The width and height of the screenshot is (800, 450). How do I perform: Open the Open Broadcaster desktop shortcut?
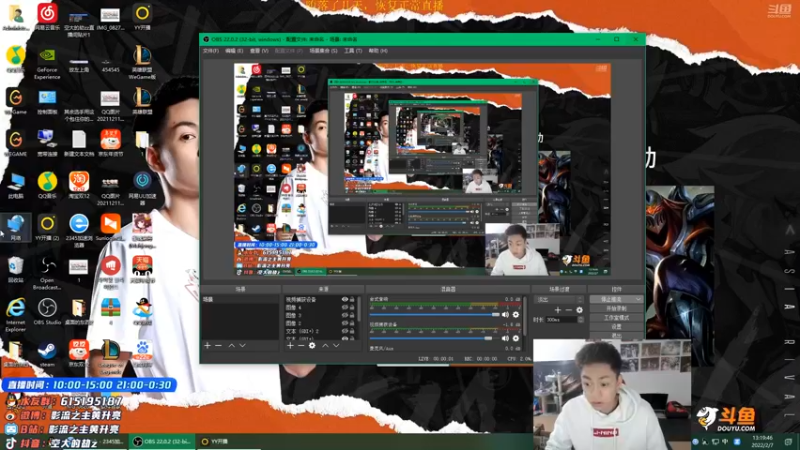pos(47,273)
